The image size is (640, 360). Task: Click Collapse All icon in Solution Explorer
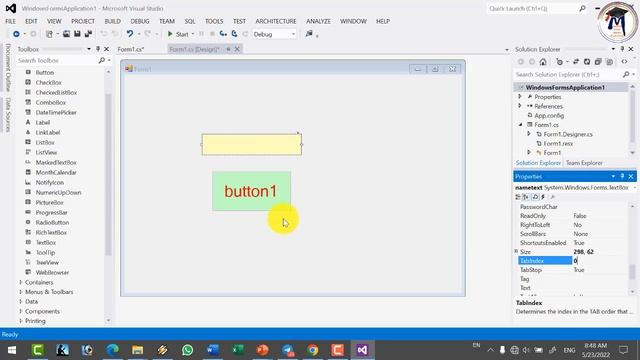click(598, 62)
